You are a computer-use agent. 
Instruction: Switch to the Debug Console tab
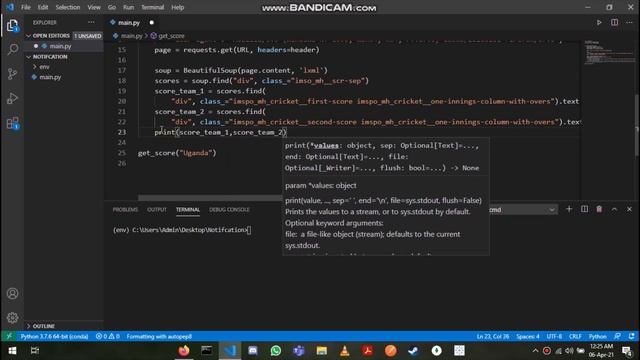tap(229, 209)
